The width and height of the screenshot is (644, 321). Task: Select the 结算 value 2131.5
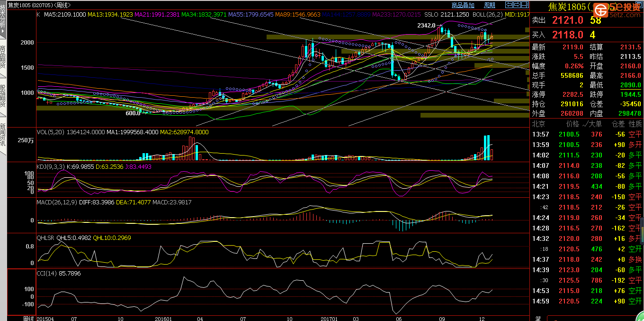tap(630, 47)
